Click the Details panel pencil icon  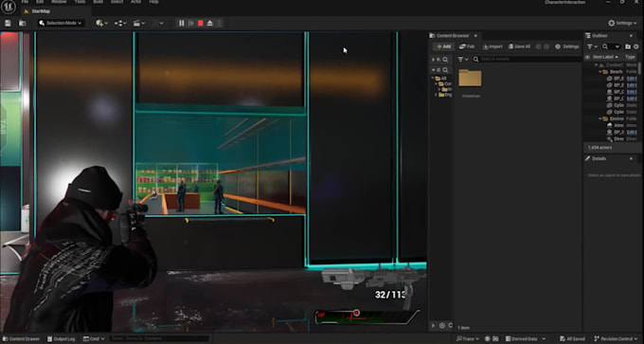tap(588, 158)
